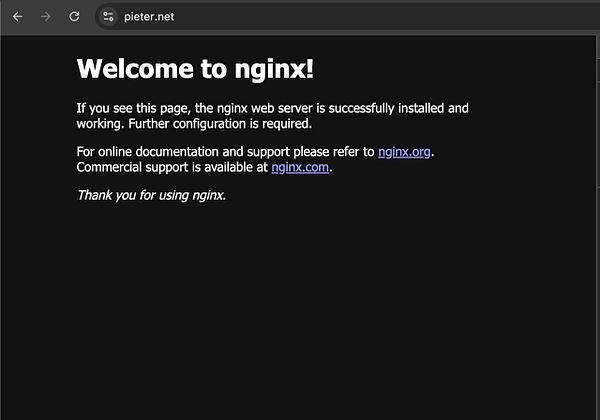The width and height of the screenshot is (600, 420).
Task: Reload the pieter.net page
Action: coord(74,16)
